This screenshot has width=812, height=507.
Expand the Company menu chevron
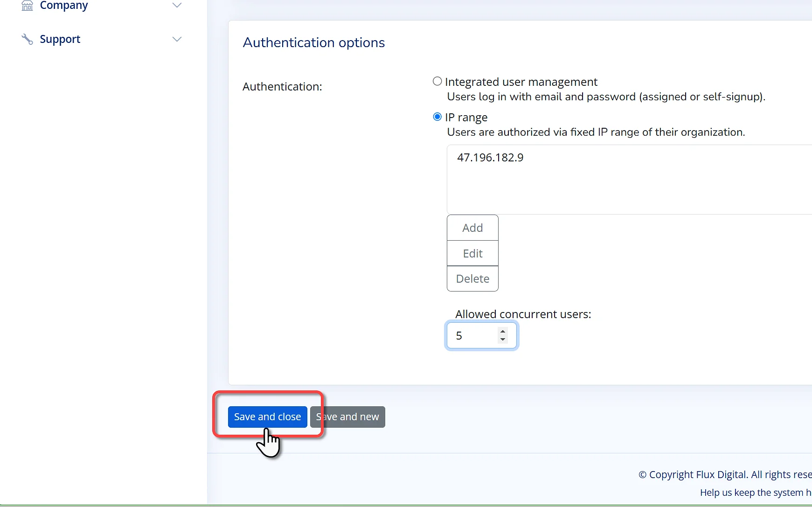pyautogui.click(x=177, y=6)
